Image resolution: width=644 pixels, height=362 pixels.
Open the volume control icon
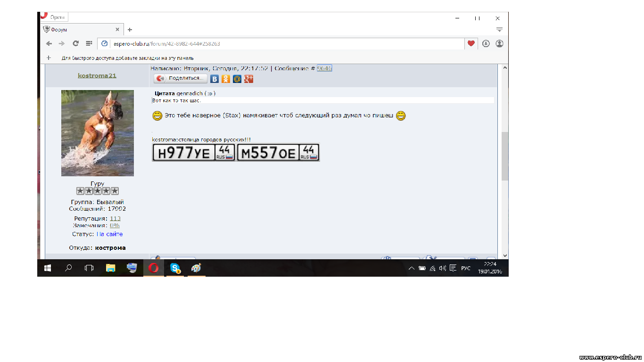pos(443,268)
